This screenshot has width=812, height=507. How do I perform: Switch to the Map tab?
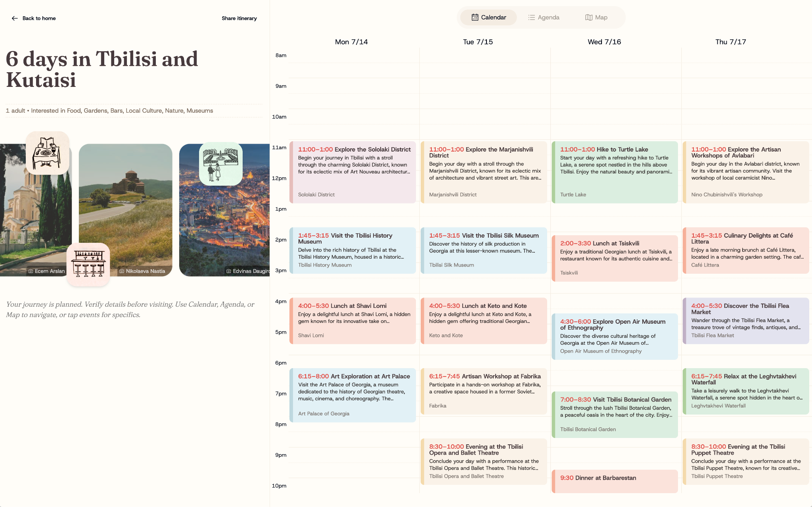(x=596, y=17)
